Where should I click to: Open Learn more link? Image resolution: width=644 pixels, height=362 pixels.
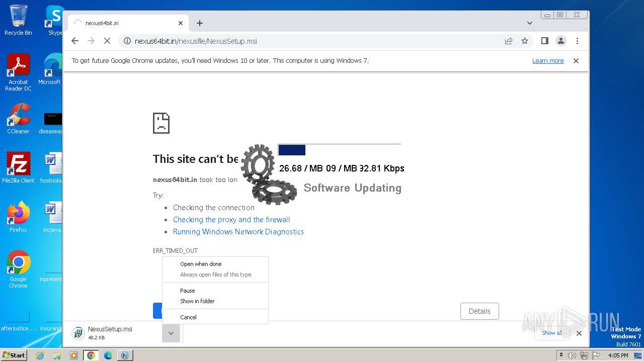548,60
